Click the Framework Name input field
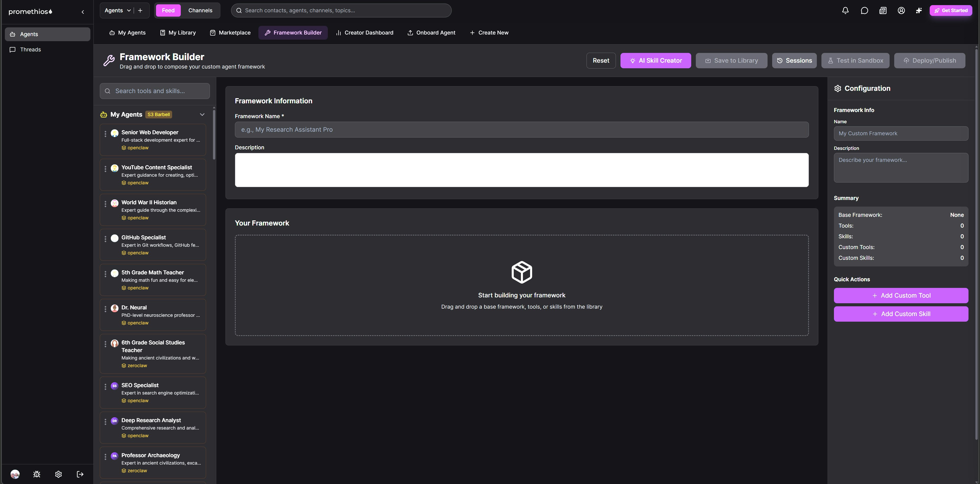 click(521, 129)
